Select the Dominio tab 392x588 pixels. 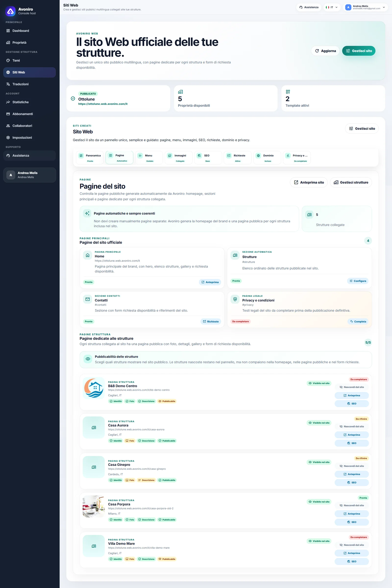coord(267,158)
